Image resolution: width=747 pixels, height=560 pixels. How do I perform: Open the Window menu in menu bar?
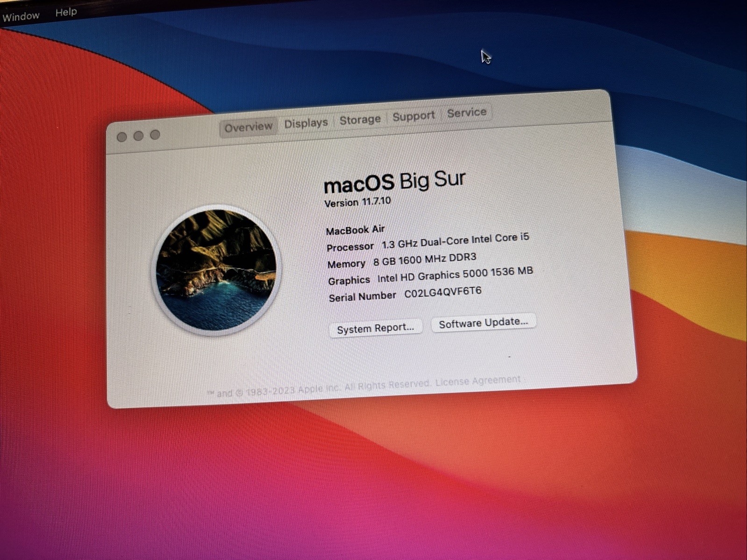pyautogui.click(x=21, y=17)
